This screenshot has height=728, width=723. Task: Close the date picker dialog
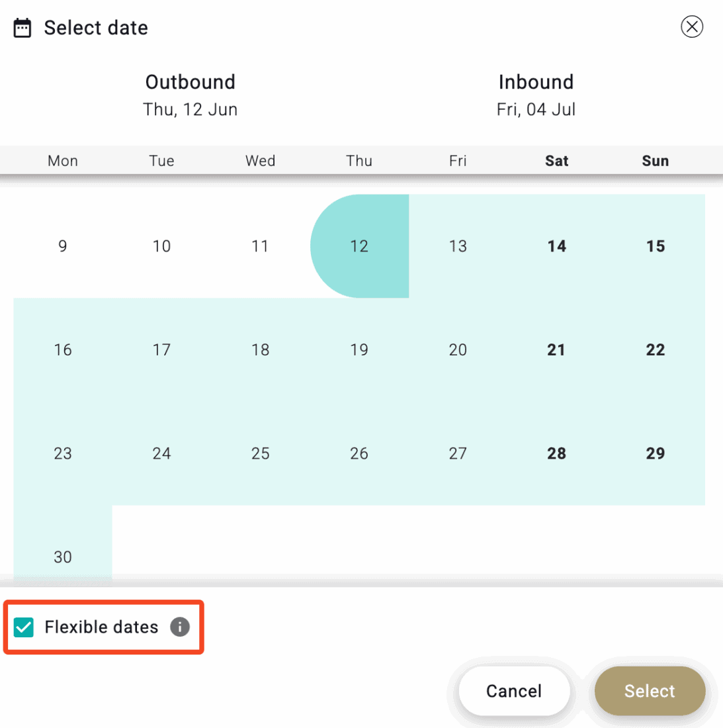pyautogui.click(x=692, y=27)
